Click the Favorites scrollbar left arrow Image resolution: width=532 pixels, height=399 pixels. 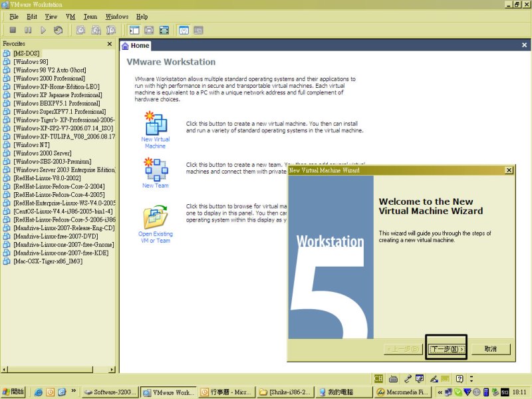click(4, 370)
